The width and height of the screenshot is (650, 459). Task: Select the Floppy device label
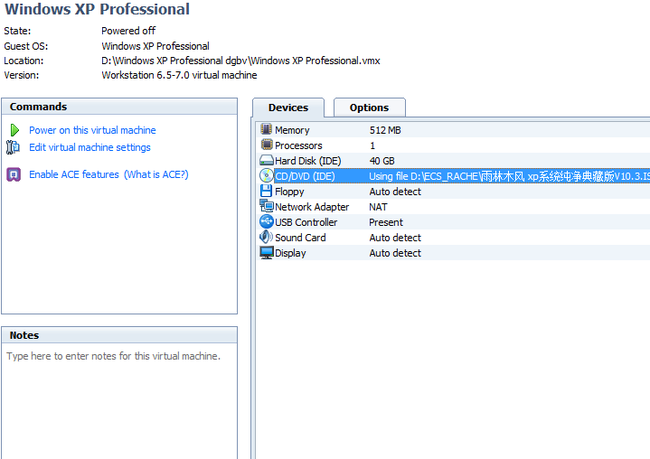[x=290, y=192]
